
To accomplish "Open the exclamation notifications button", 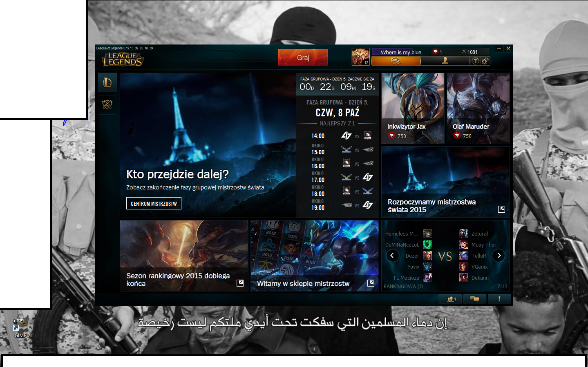I will tap(499, 299).
